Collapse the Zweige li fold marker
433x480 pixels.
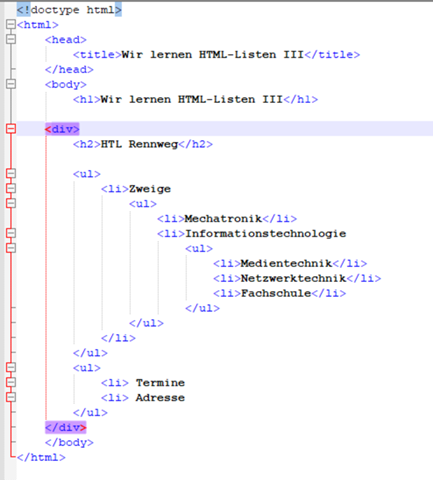click(x=11, y=188)
